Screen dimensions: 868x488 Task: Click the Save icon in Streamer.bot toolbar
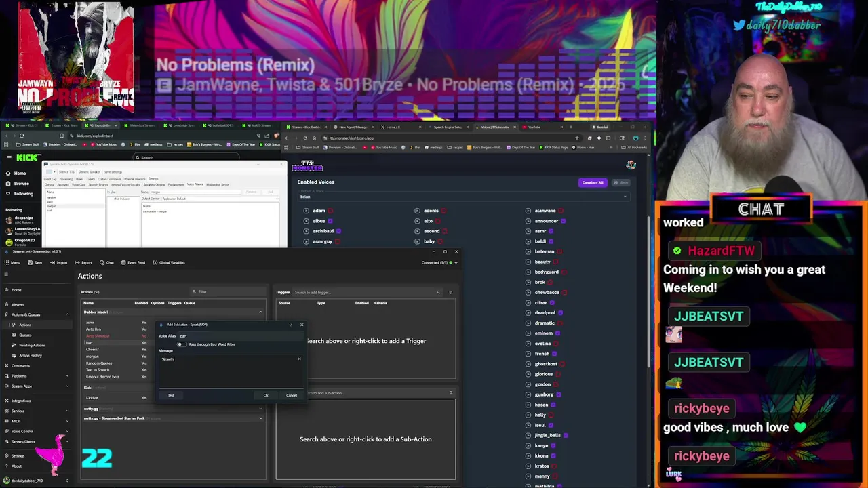[x=35, y=262]
